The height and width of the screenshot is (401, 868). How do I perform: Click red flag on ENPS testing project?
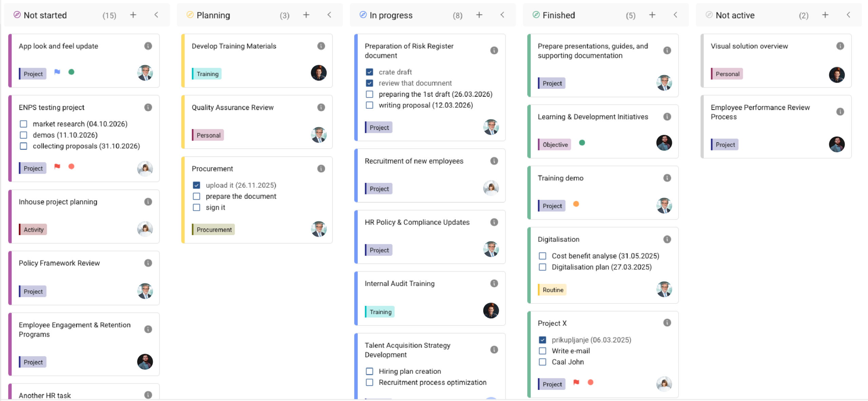click(x=57, y=166)
